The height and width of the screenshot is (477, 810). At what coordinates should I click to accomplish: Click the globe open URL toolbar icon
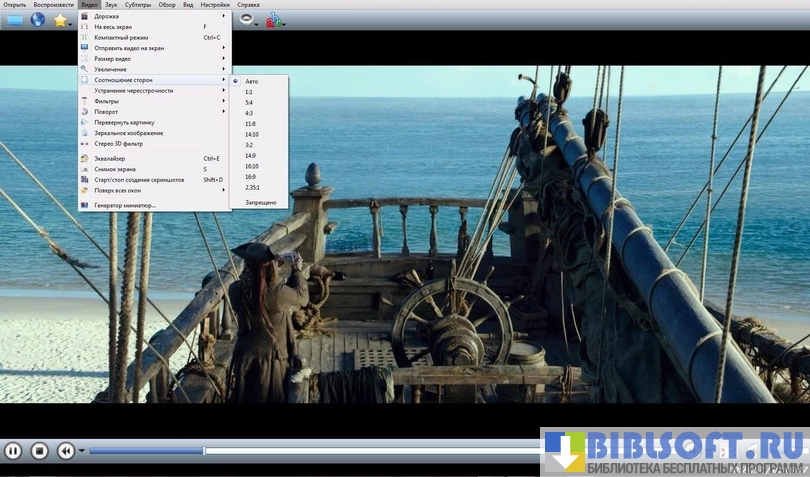click(x=38, y=20)
